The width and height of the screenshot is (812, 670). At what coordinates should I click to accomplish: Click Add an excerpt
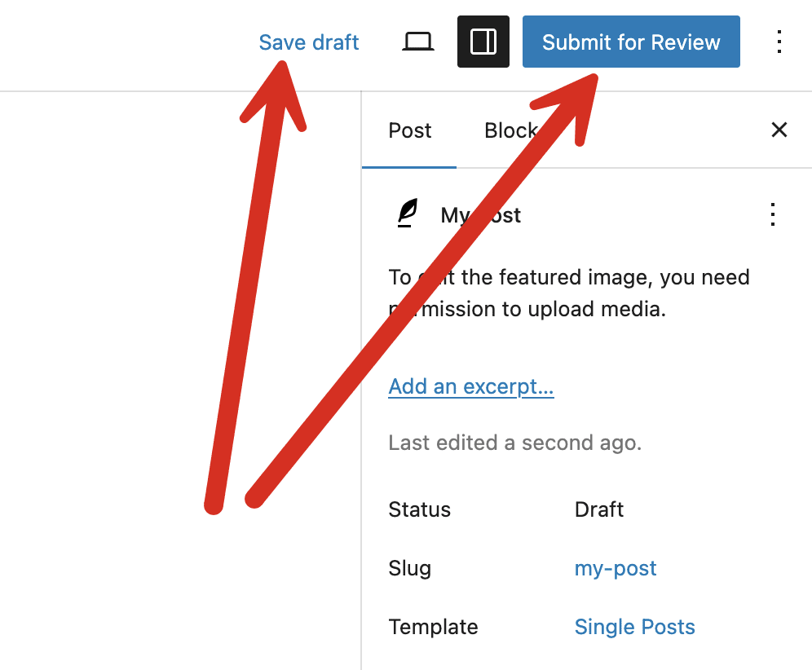tap(471, 386)
